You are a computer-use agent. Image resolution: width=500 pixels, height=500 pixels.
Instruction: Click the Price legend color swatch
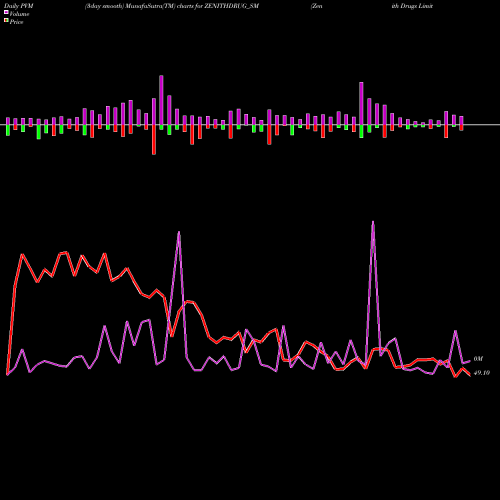pos(6,21)
